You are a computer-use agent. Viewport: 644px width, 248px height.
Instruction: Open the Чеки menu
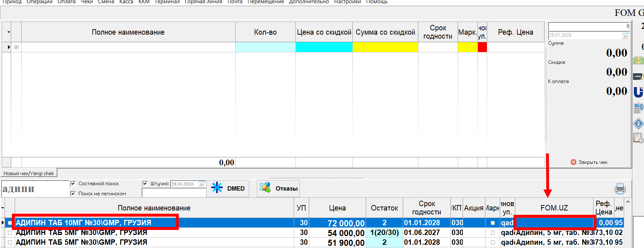pyautogui.click(x=87, y=2)
